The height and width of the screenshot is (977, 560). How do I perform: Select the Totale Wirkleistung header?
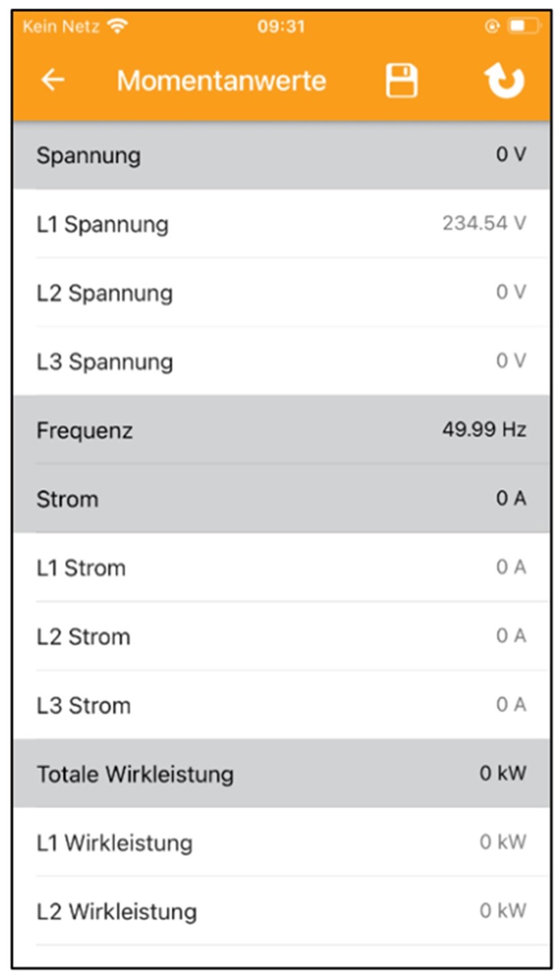(x=281, y=773)
